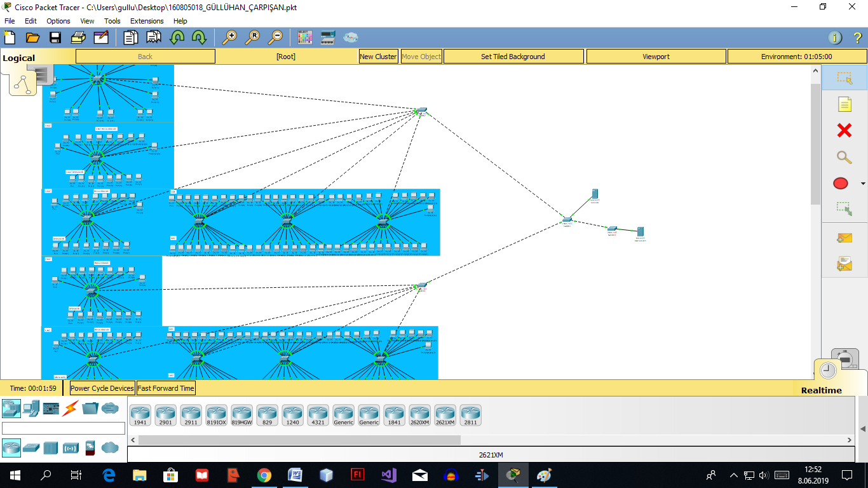Select the Switches device subcategory
868x488 pixels.
click(31, 448)
